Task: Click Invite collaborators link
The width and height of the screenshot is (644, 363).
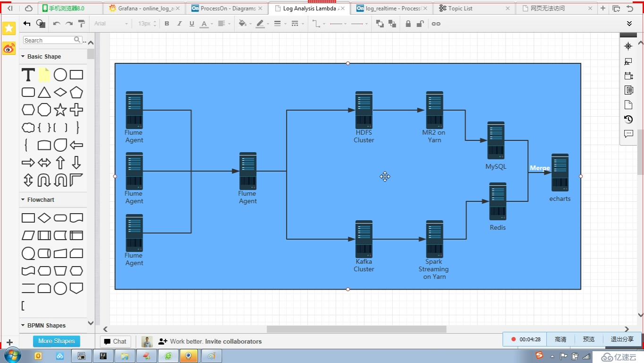Action: click(x=233, y=341)
